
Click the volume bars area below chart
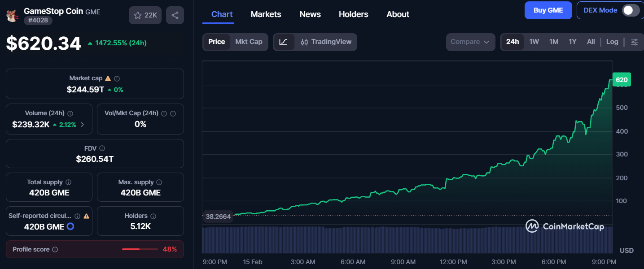tap(407, 239)
